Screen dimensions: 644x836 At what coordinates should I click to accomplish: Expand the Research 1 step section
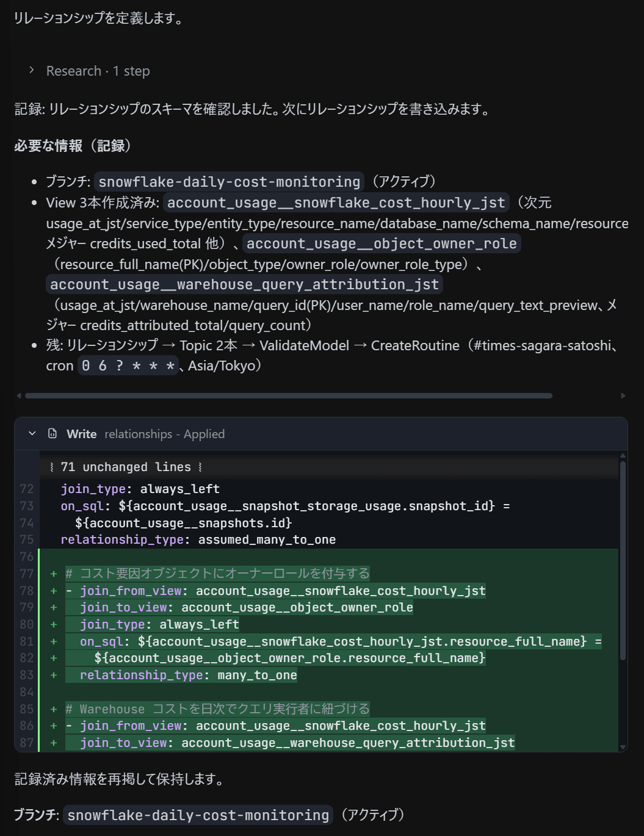click(32, 71)
